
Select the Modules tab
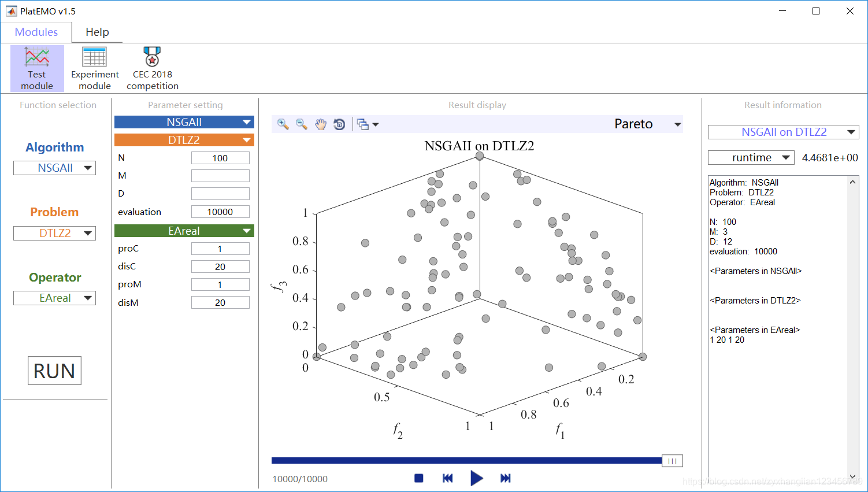click(x=36, y=32)
